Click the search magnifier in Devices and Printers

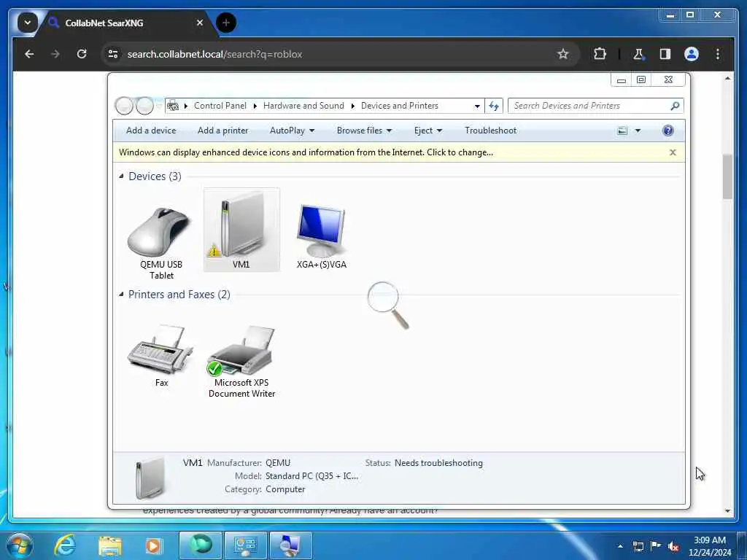coord(675,106)
